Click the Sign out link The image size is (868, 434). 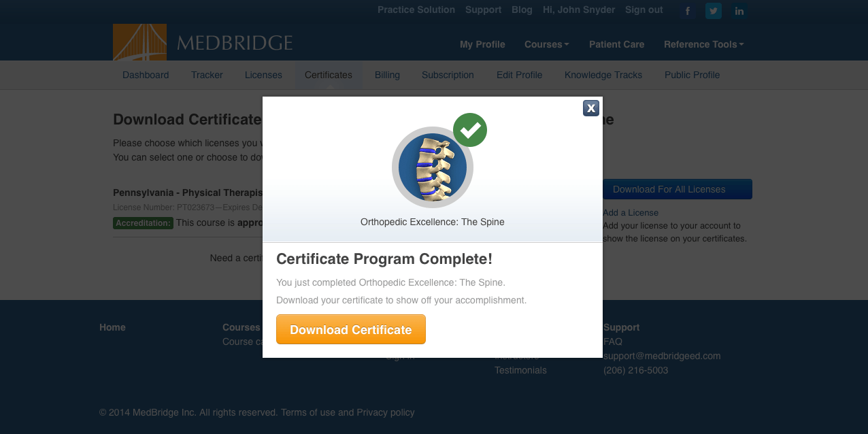click(644, 10)
